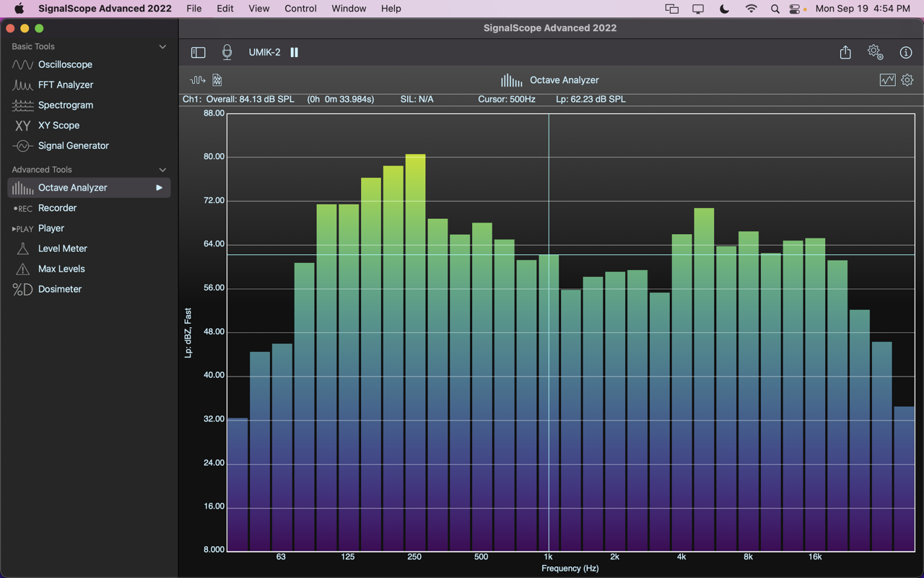Select the Level Meter tool
The height and width of the screenshot is (578, 924).
click(89, 249)
